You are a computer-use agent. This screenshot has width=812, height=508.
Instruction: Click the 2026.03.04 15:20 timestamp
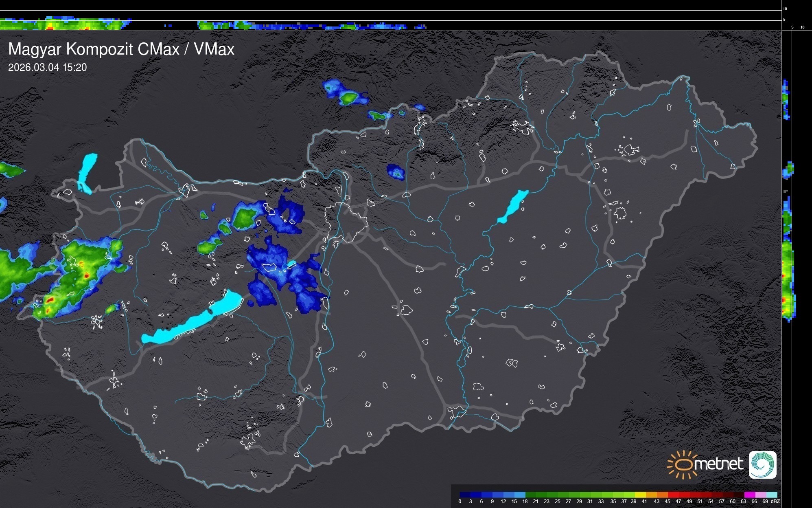pos(48,67)
